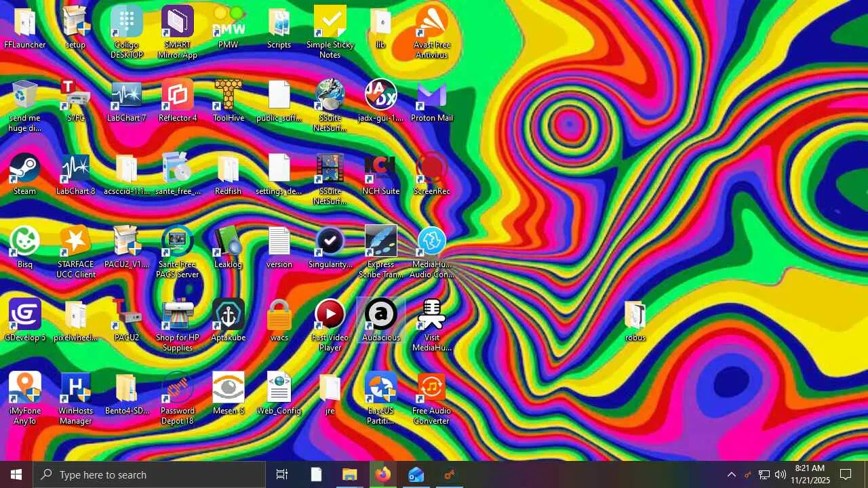This screenshot has height=488, width=868.
Task: Open the jadx-gui shortcut
Action: tap(381, 102)
